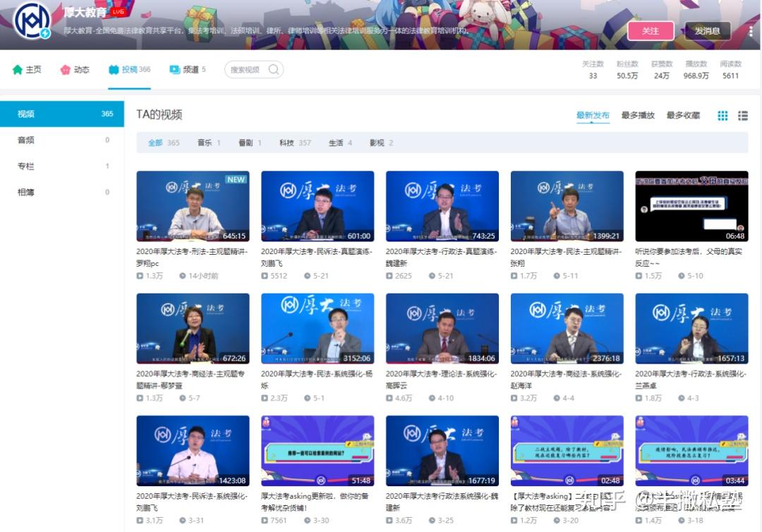
Task: Select 专栏 in the sidebar
Action: (x=62, y=166)
